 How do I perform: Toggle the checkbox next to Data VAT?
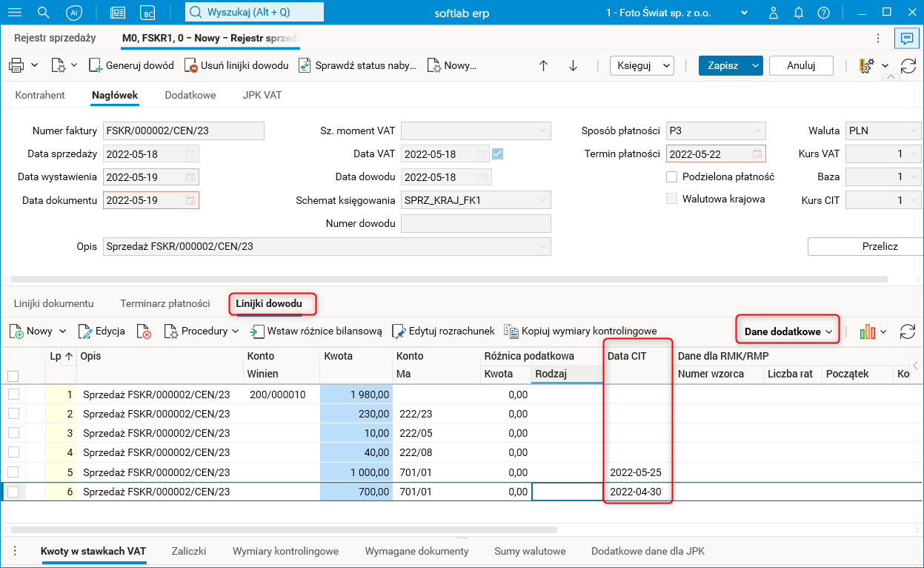[x=498, y=154]
